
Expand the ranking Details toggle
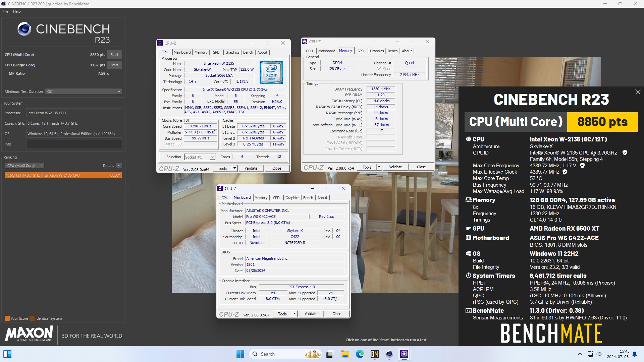coord(119,166)
